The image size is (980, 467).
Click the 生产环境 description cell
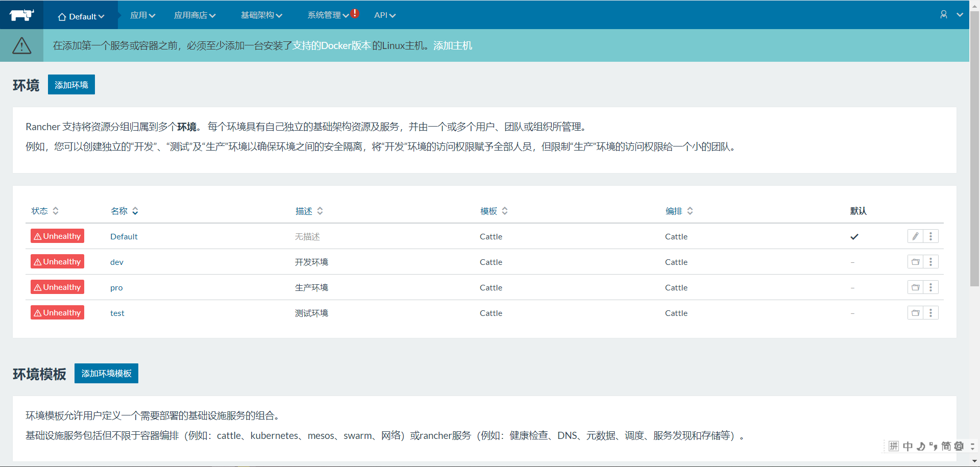click(311, 287)
